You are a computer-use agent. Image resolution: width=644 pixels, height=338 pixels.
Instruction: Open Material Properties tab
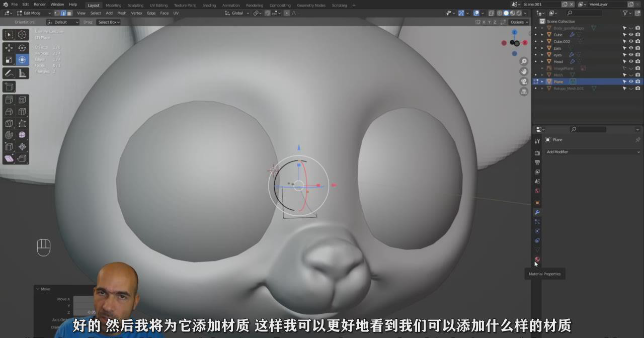pyautogui.click(x=537, y=260)
